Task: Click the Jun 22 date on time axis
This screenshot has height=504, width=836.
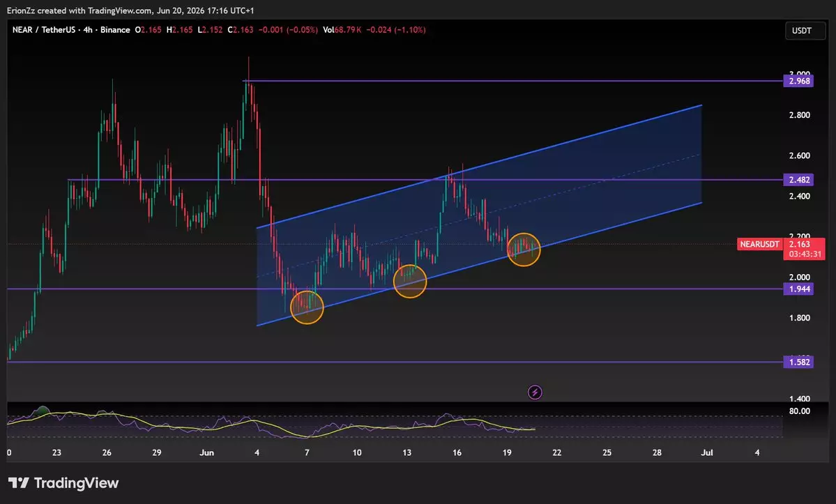Action: pos(556,452)
